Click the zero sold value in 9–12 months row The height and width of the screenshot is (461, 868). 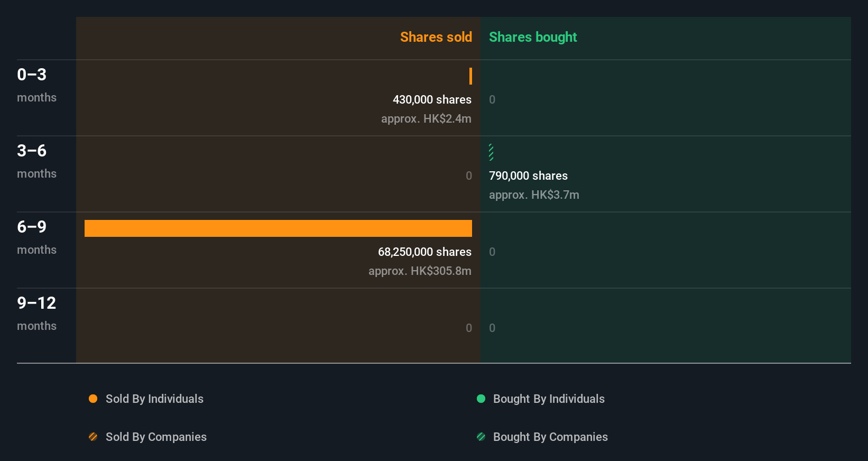tap(469, 328)
